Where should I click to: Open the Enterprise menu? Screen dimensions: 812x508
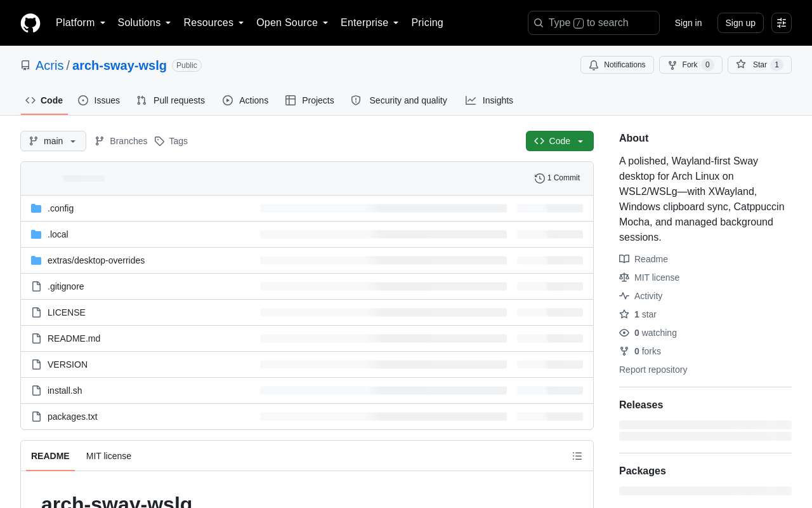click(370, 23)
